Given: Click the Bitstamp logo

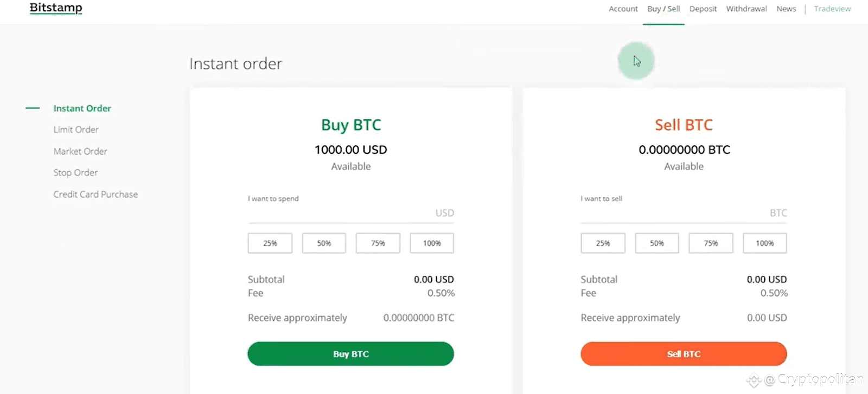Looking at the screenshot, I should 56,8.
